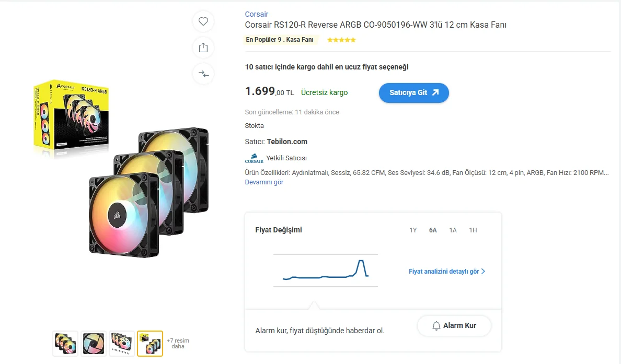
Task: Open Tebilon.com seller link
Action: click(x=287, y=142)
